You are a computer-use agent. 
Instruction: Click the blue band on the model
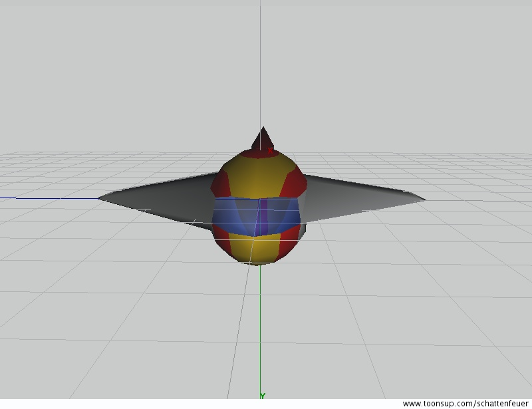click(257, 217)
